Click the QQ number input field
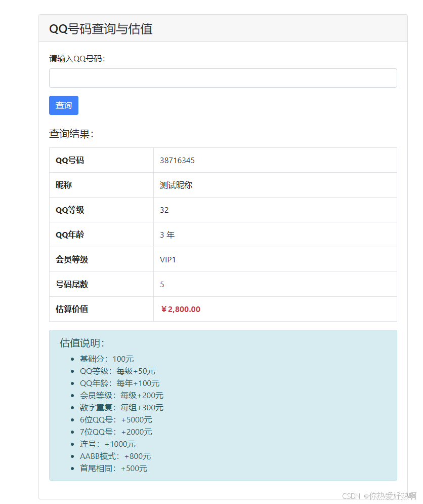423x504 pixels. coord(223,78)
